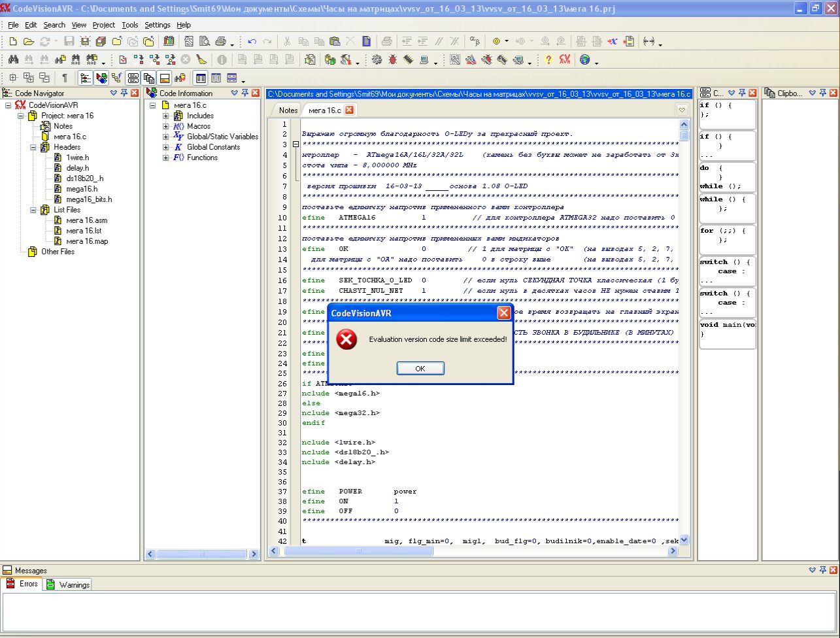
Task: Expand the Functions node
Action: [x=166, y=158]
